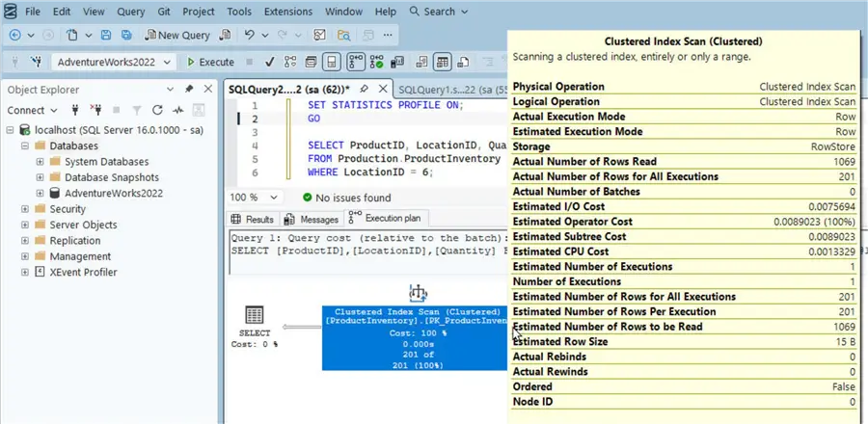Open the Extensions menu

pyautogui.click(x=287, y=11)
